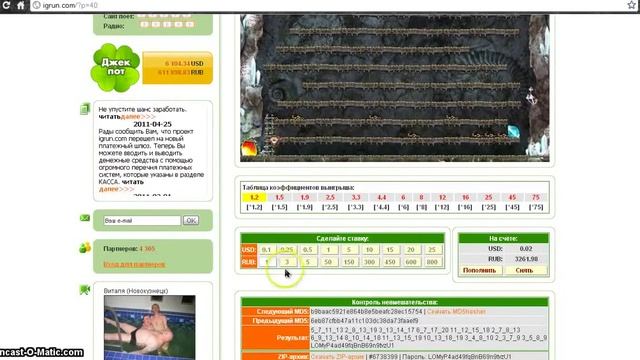Submit e-mail with the OK button

pyautogui.click(x=191, y=220)
